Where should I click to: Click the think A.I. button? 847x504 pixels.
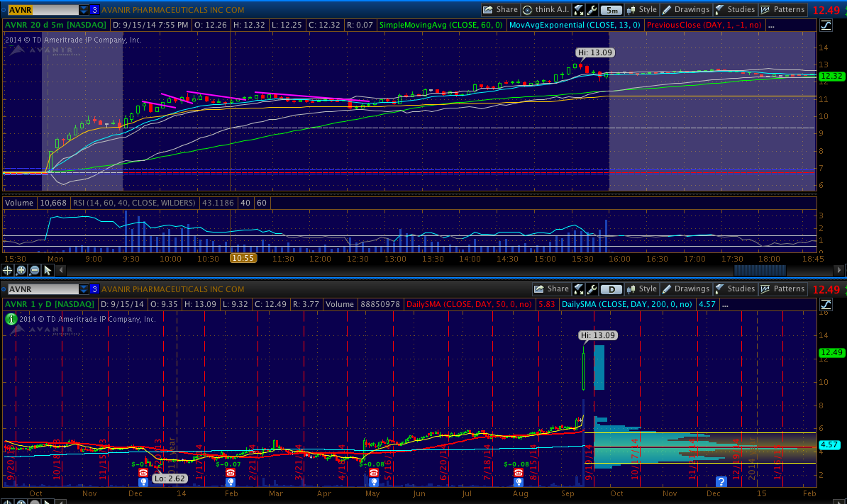546,10
